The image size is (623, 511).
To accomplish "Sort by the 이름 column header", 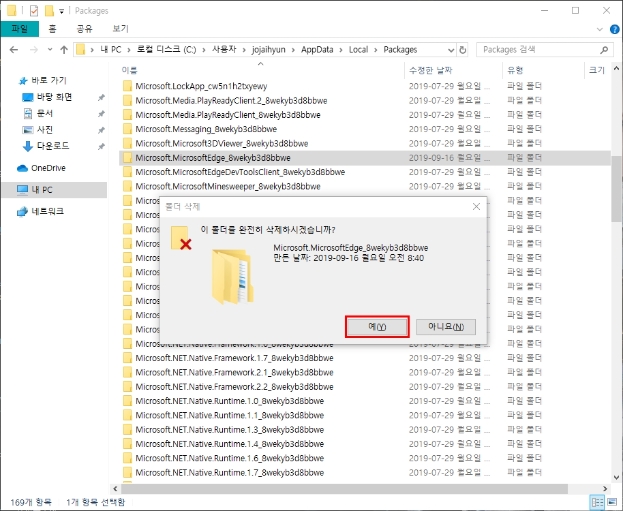I will [x=130, y=70].
